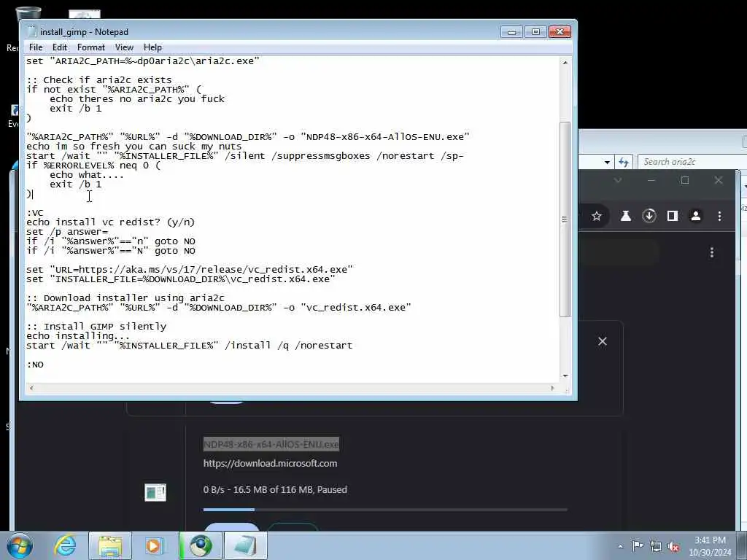Click the 'echo installing...' line
This screenshot has height=560, width=747.
coord(78,336)
